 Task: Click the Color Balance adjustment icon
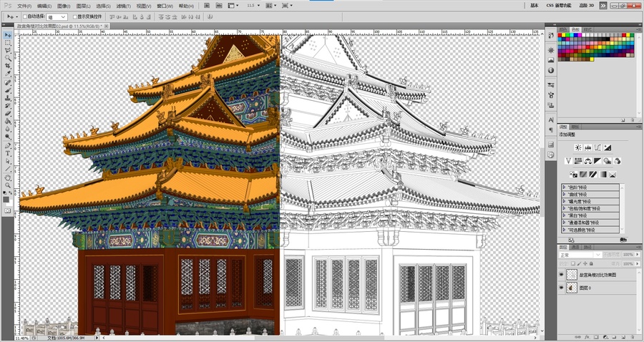tap(588, 161)
